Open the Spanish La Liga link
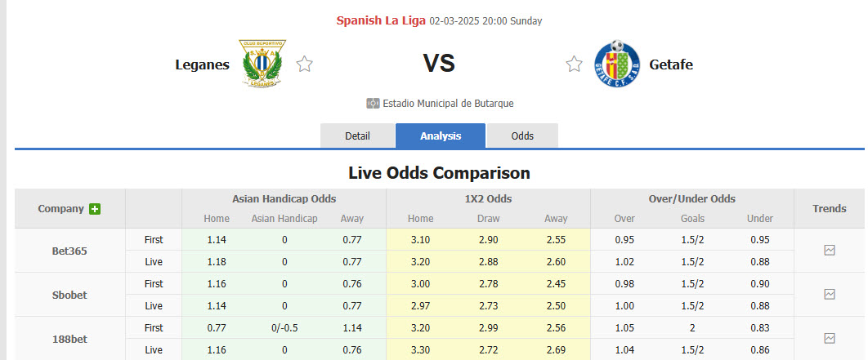Image resolution: width=868 pixels, height=360 pixels. pyautogui.click(x=381, y=20)
